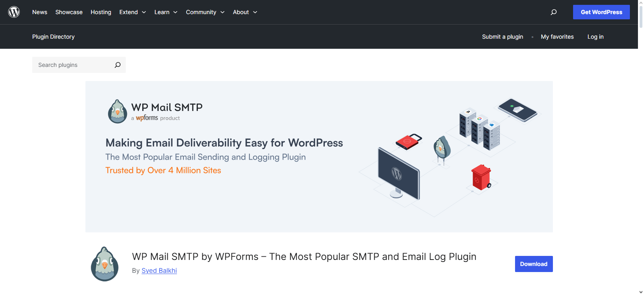644x295 pixels.
Task: Download the WP Mail SMTP plugin
Action: [534, 264]
